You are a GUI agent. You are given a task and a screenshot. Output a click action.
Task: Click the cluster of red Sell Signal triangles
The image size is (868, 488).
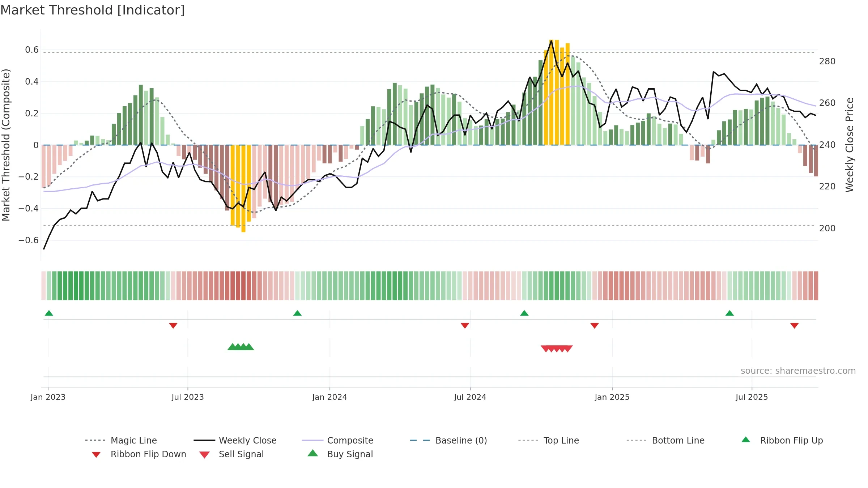point(557,349)
